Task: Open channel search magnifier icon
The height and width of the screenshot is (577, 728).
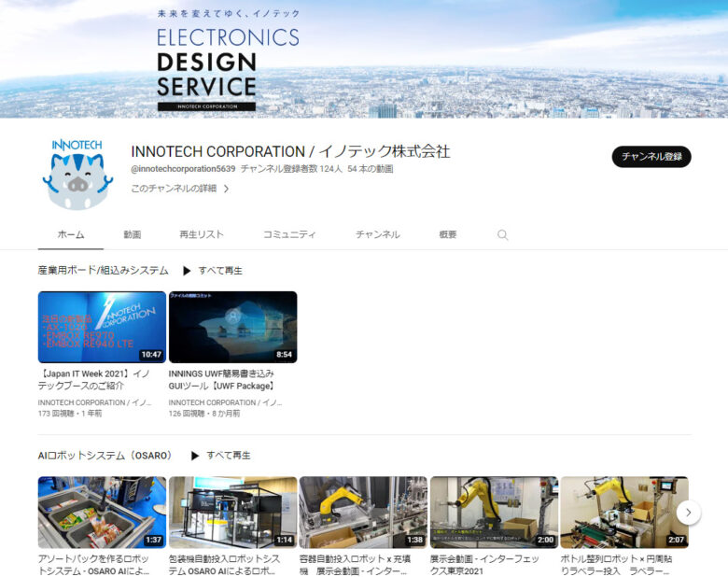Action: tap(502, 234)
